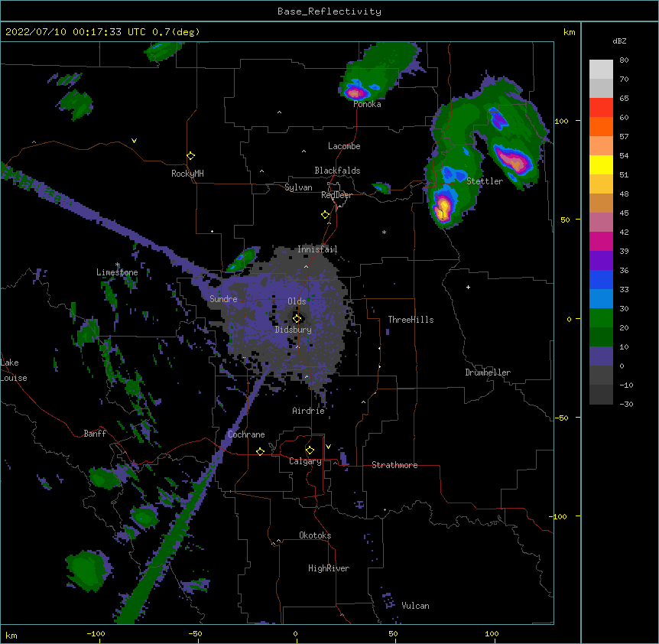Click the small green echo east of RedDeer

381,187
